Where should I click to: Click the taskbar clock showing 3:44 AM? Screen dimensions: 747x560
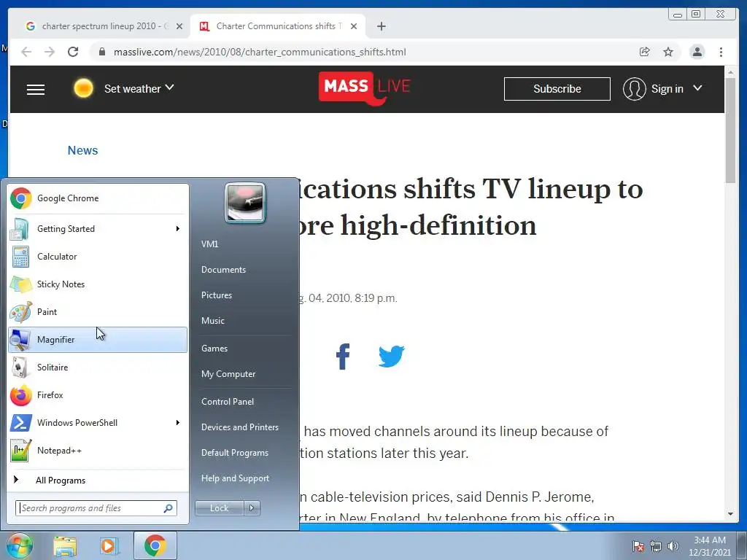tap(709, 546)
